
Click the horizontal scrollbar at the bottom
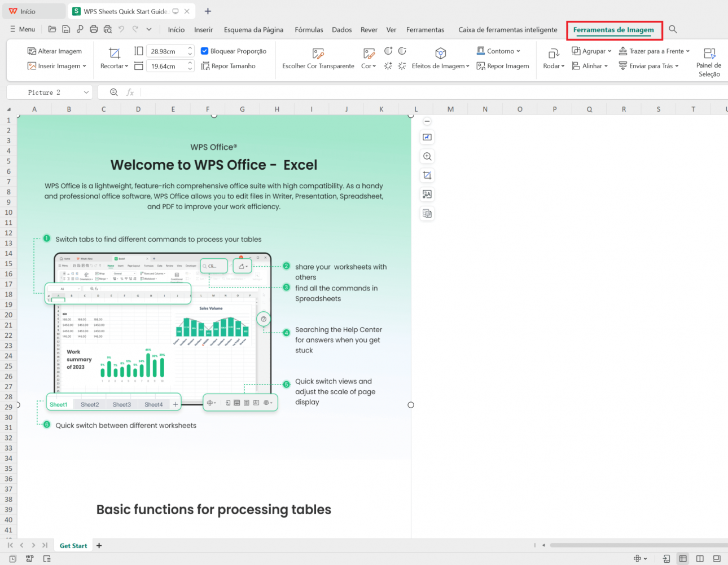pyautogui.click(x=638, y=545)
